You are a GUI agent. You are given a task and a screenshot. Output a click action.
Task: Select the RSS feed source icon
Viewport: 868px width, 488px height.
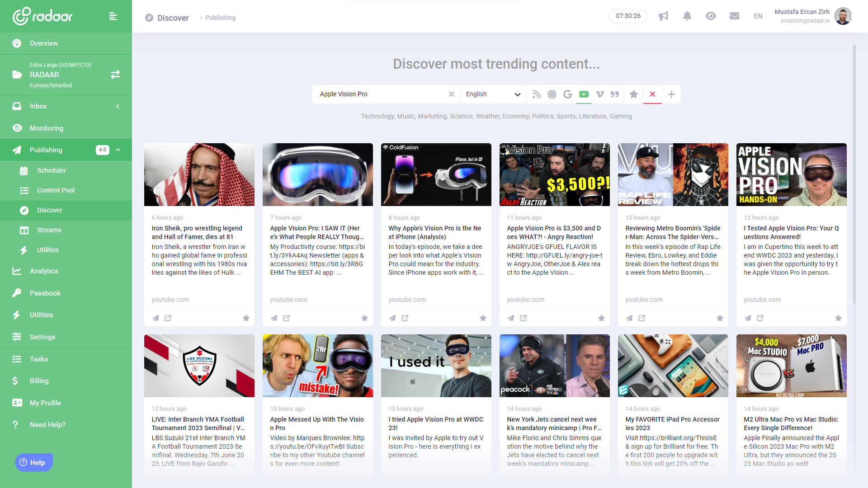(x=536, y=94)
